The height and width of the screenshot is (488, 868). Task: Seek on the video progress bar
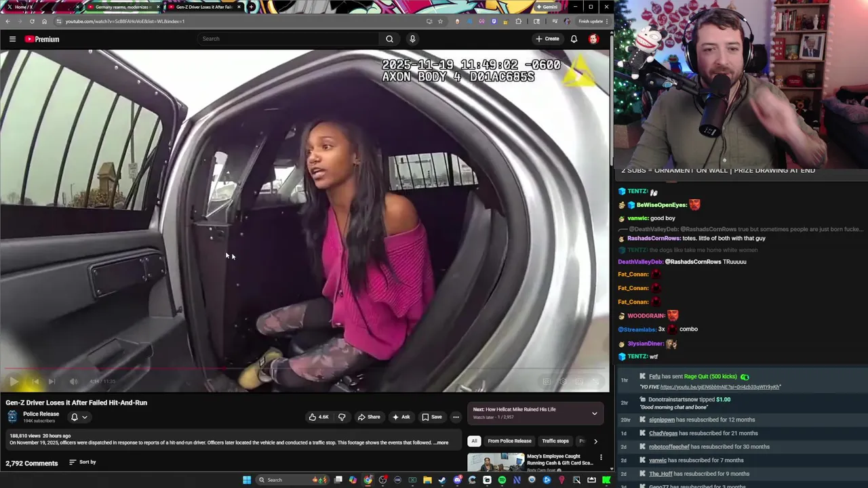[x=304, y=369]
